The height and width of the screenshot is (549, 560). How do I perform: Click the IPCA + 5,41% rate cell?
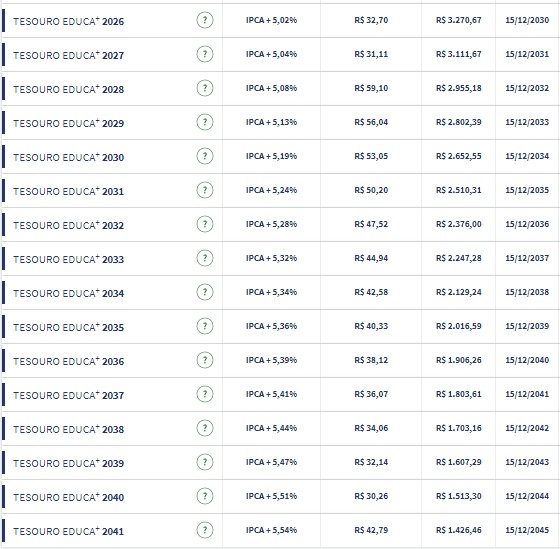271,394
